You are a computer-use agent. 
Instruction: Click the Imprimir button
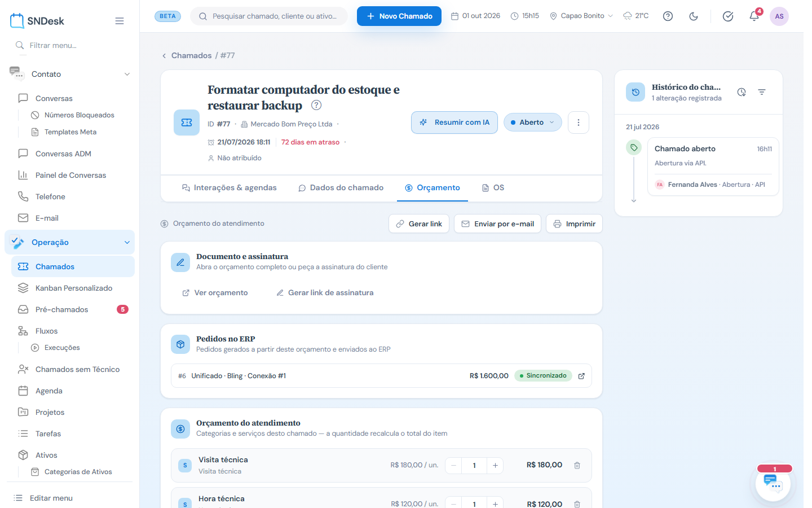tap(574, 224)
